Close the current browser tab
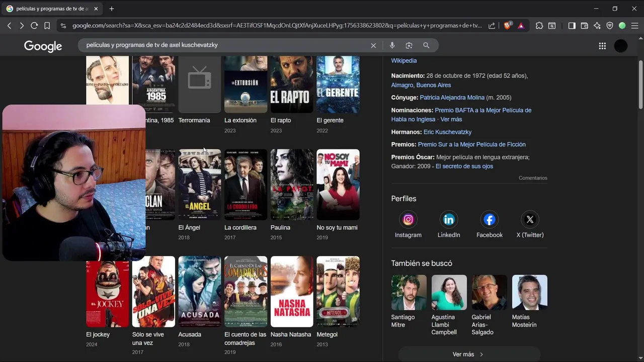The width and height of the screenshot is (644, 362). point(96,9)
